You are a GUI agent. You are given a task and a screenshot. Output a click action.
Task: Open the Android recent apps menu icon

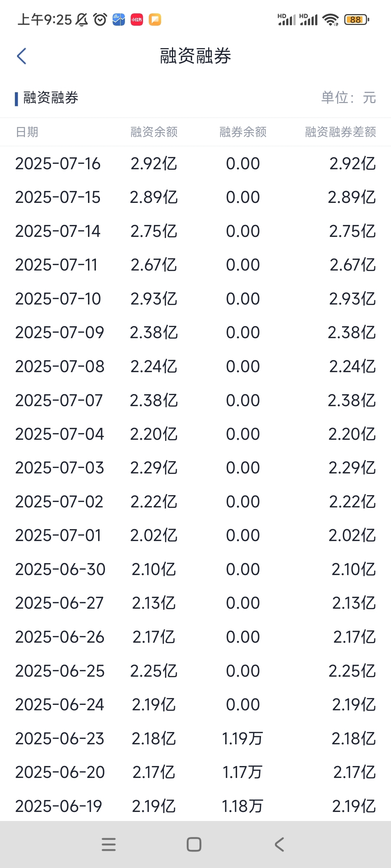click(x=109, y=844)
